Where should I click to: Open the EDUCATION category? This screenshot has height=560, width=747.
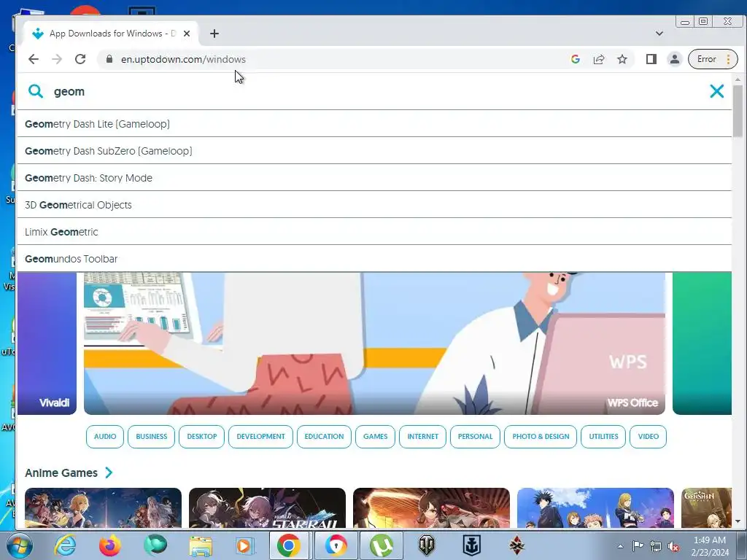[x=324, y=437]
